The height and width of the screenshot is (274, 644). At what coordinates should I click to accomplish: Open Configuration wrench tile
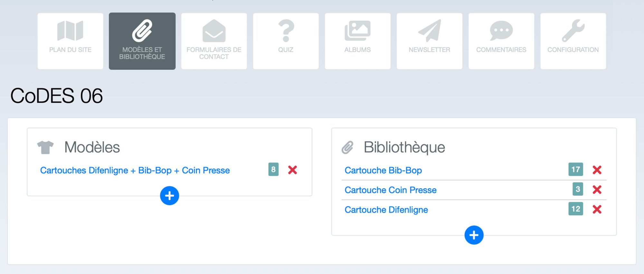click(573, 41)
